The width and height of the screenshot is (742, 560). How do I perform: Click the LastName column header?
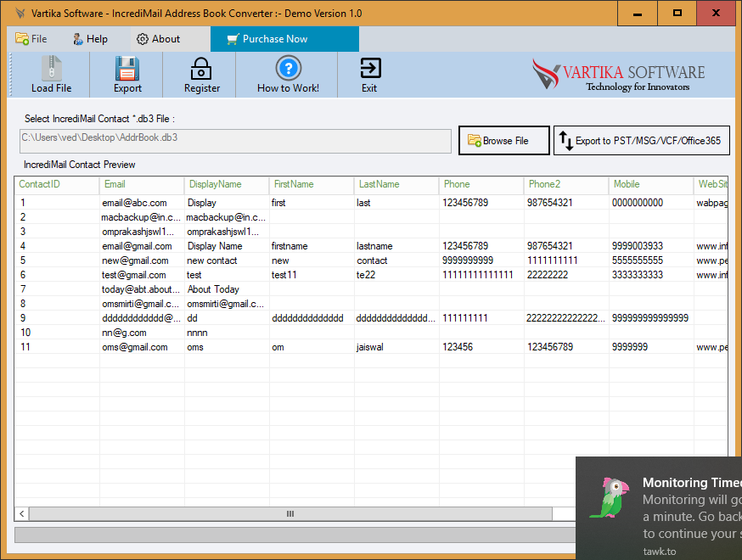coord(396,184)
